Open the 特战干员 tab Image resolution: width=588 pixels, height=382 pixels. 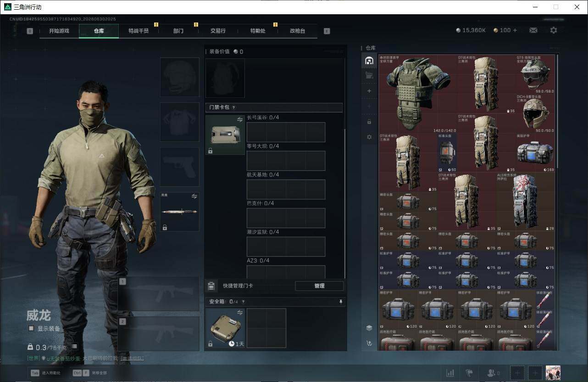tap(139, 31)
